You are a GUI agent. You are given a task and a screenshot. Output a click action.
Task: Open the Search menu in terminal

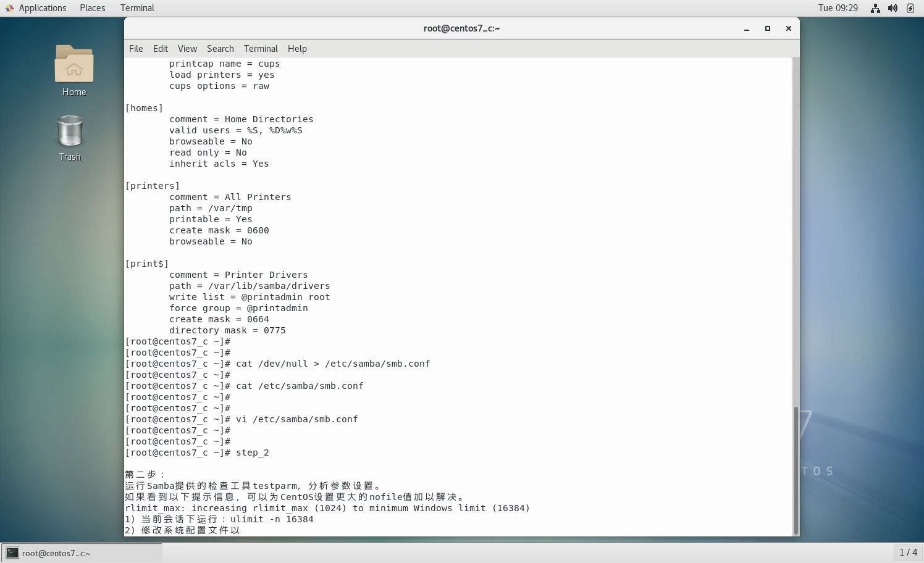(x=220, y=49)
